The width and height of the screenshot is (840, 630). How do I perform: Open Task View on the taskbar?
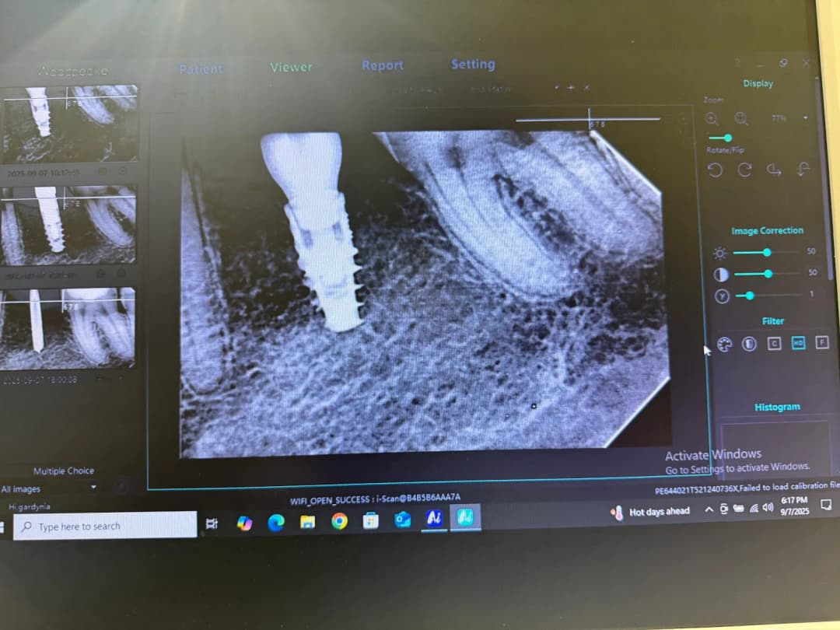[212, 523]
